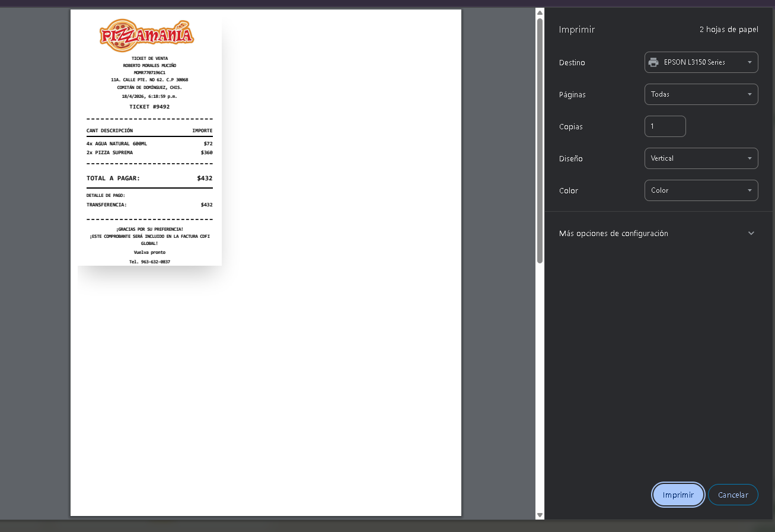This screenshot has width=775, height=532.
Task: Click the 2 hojas de papel label
Action: tap(728, 30)
